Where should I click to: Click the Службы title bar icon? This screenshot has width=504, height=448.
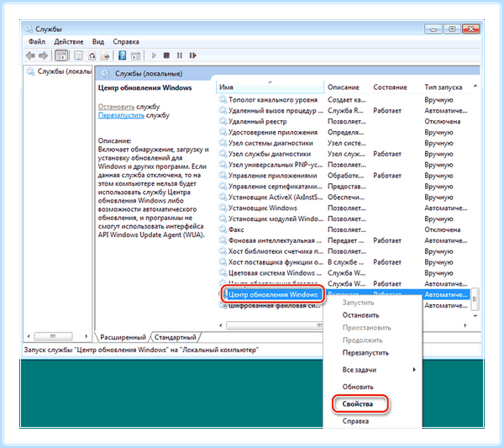[x=29, y=29]
